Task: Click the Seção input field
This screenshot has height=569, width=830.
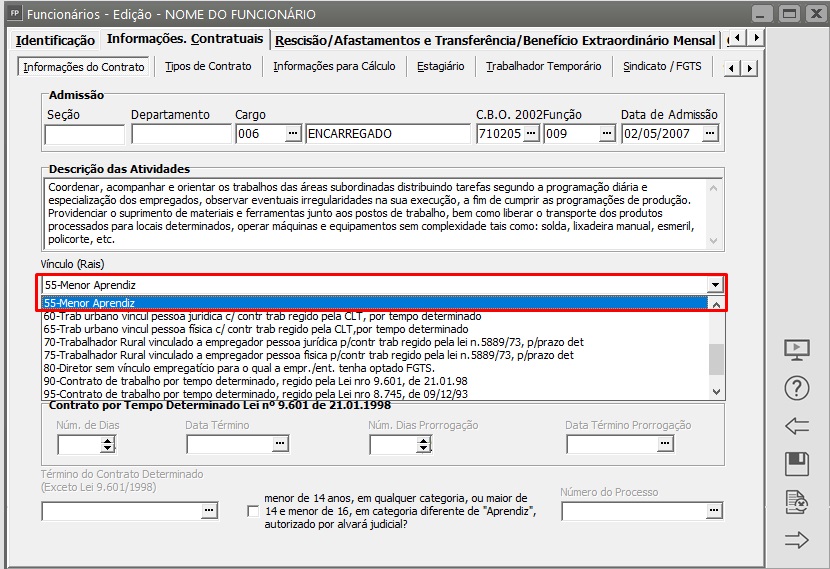Action: 84,134
